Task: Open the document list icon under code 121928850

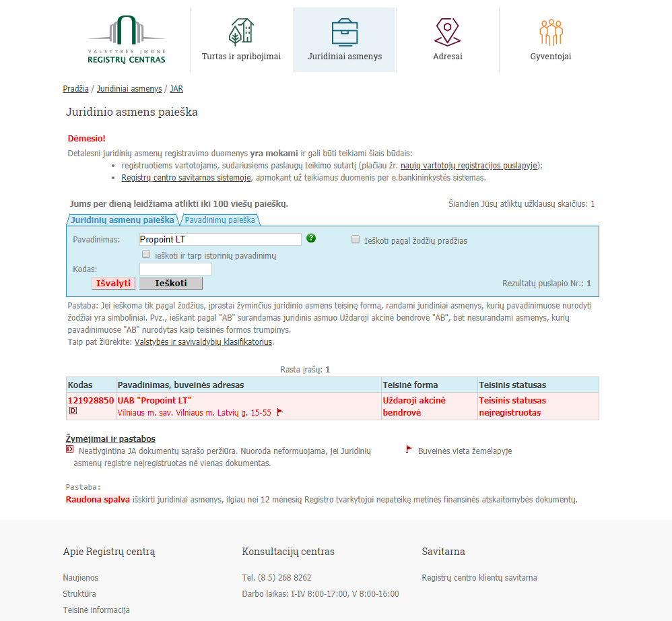Action: pos(73,411)
